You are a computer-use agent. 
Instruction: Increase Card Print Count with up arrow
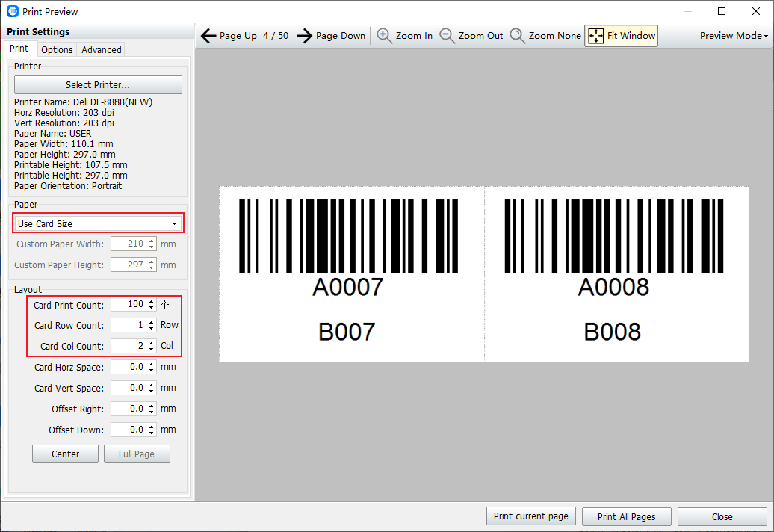[152, 302]
